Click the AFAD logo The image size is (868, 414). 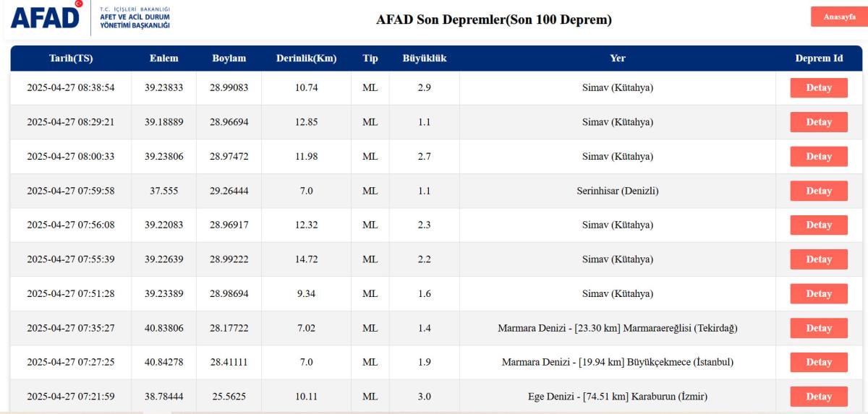pos(46,17)
